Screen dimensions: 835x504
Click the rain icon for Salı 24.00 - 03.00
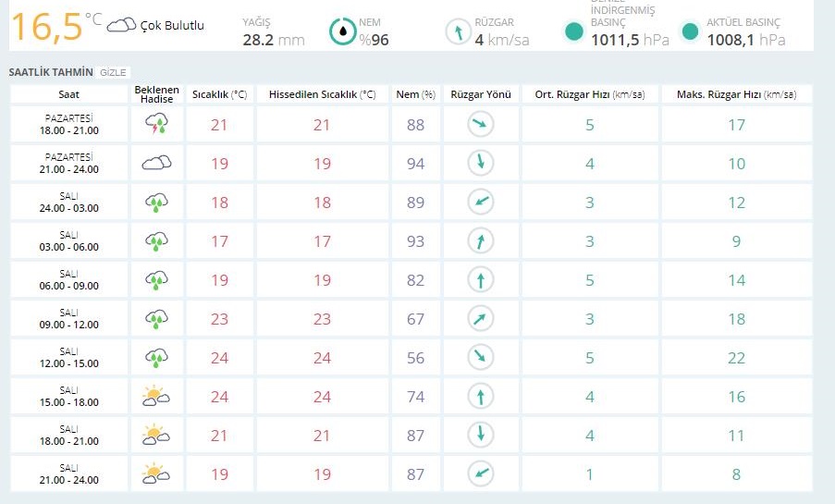tap(156, 202)
